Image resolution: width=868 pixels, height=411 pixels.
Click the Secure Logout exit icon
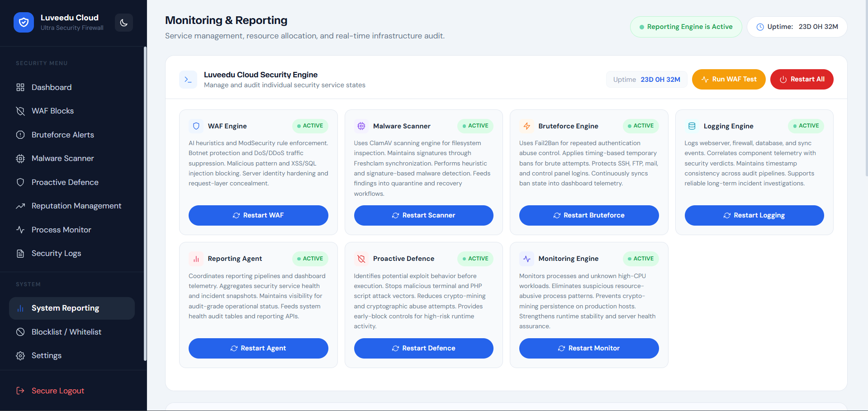click(20, 391)
